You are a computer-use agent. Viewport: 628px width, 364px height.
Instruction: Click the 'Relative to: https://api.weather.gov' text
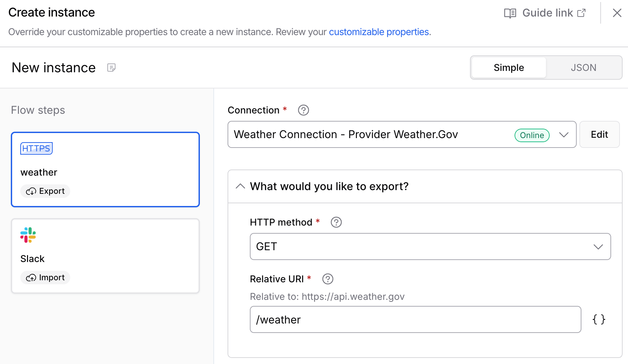tap(327, 296)
